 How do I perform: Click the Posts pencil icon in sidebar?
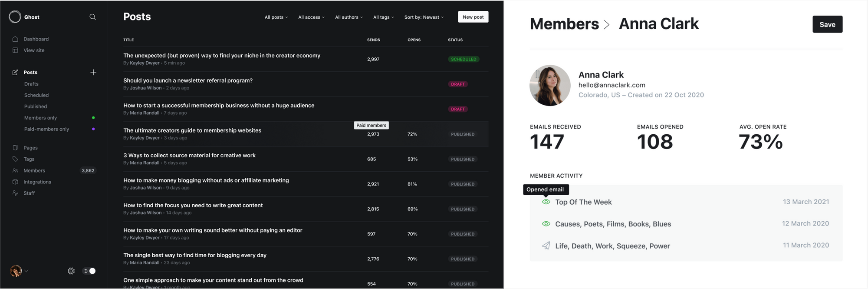15,73
